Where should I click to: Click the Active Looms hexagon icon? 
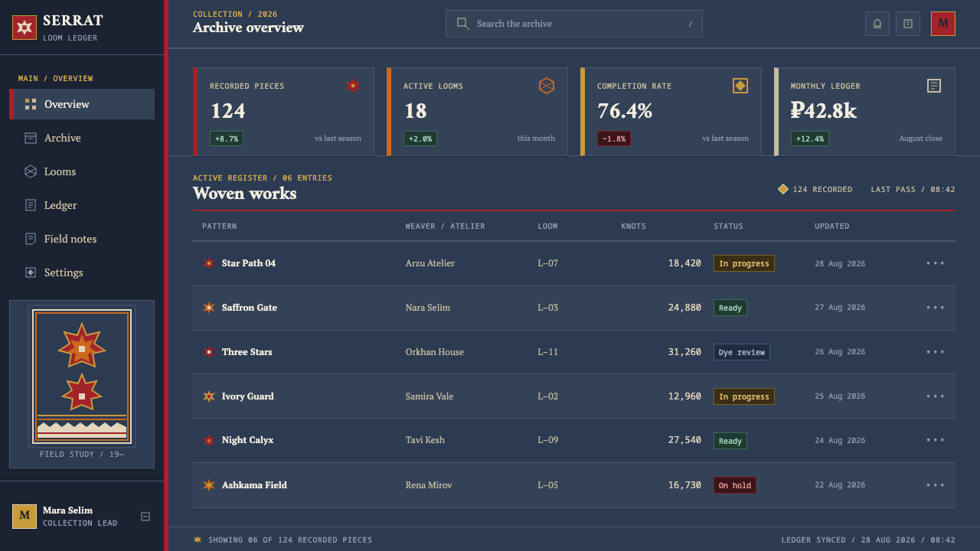click(547, 86)
